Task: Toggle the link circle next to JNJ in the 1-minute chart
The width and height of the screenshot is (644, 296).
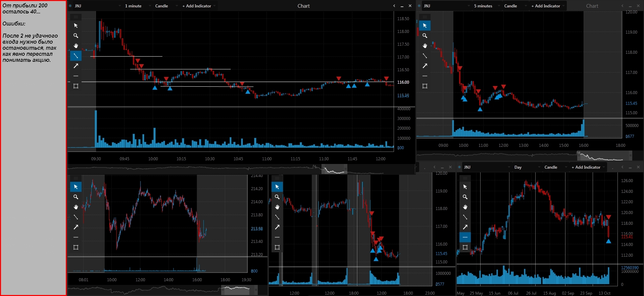Action: coord(70,6)
